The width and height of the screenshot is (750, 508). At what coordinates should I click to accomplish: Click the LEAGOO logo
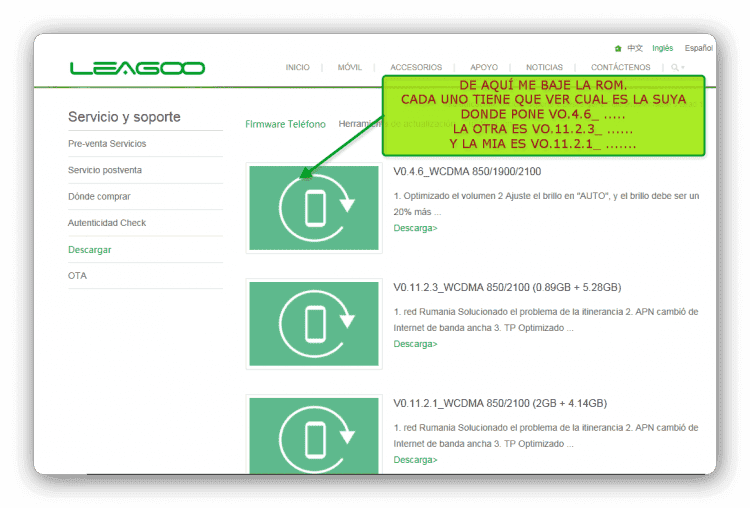[137, 68]
